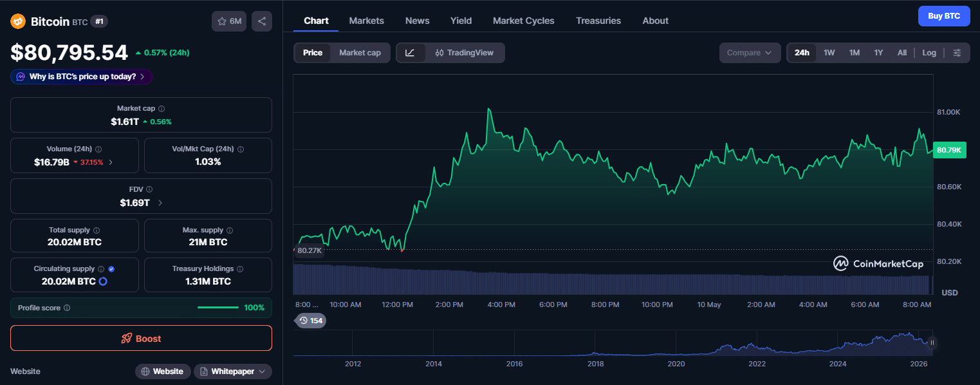Open chart settings sliders icon
This screenshot has width=980, height=385.
957,53
